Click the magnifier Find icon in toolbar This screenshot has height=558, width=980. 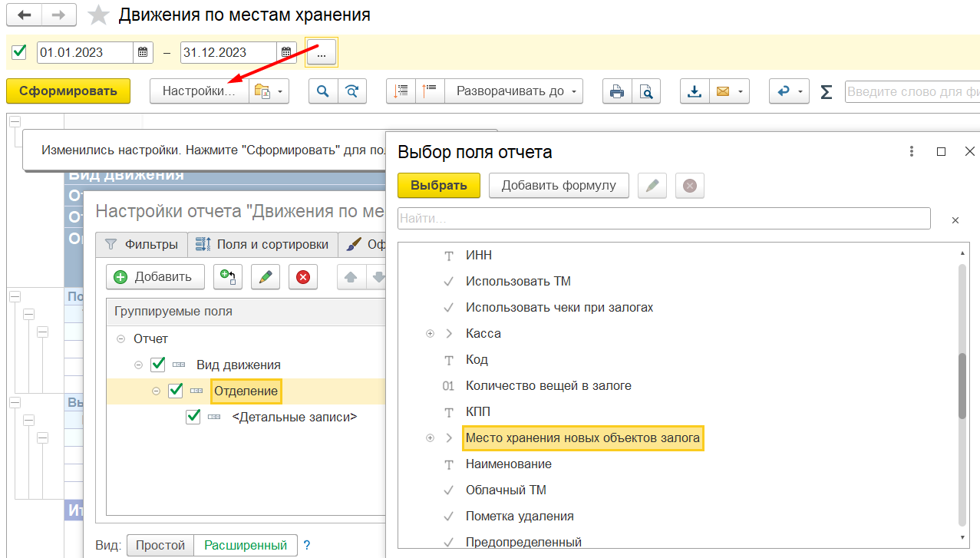(x=323, y=91)
